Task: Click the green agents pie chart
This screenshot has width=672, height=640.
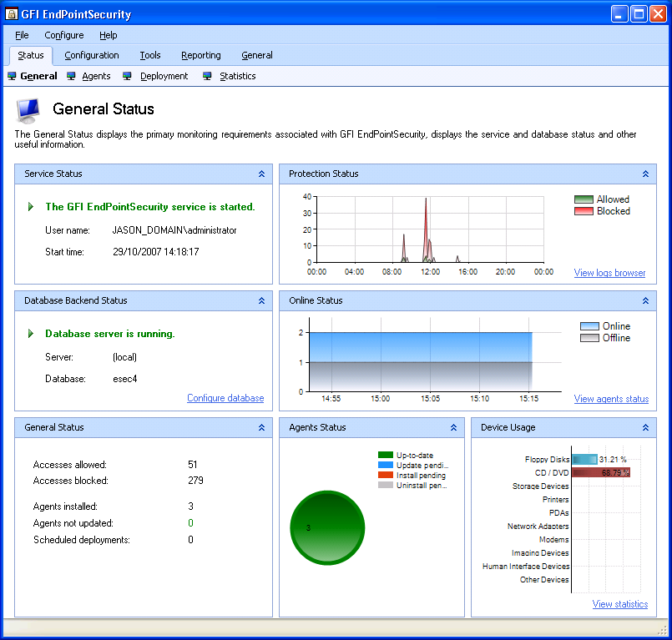Action: tap(327, 527)
